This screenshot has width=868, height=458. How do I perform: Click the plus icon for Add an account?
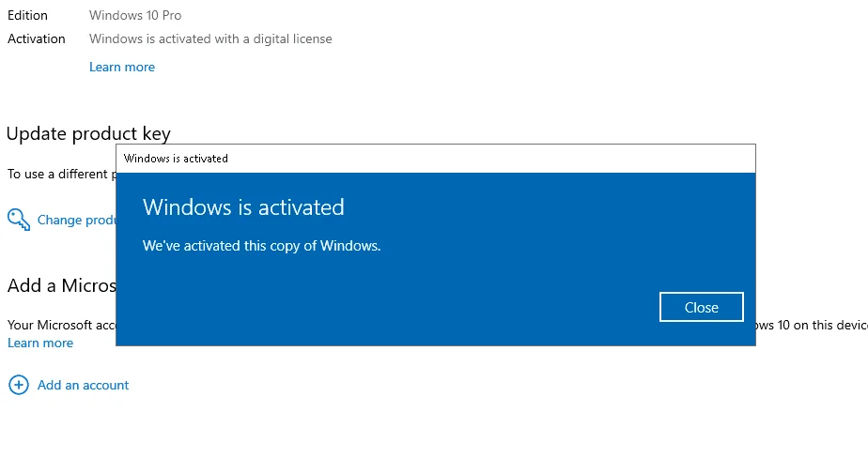point(18,385)
